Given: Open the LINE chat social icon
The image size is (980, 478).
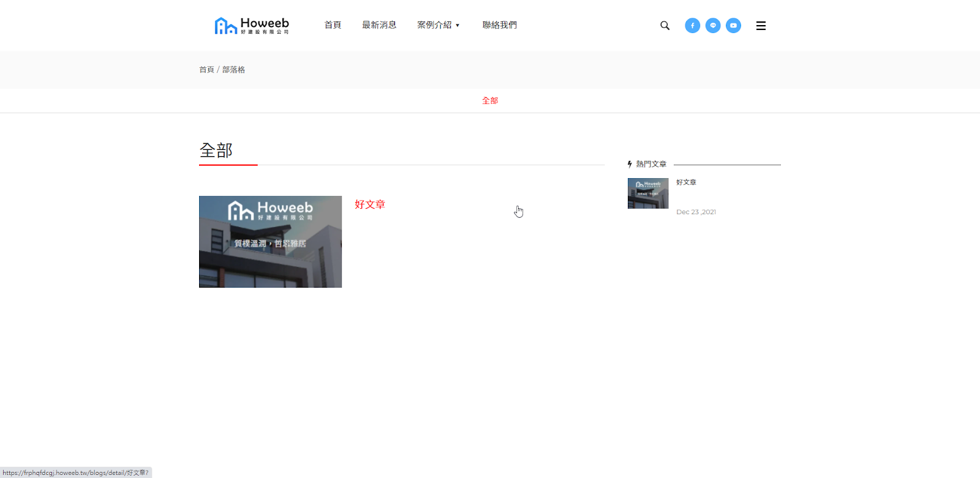Looking at the screenshot, I should pyautogui.click(x=713, y=26).
